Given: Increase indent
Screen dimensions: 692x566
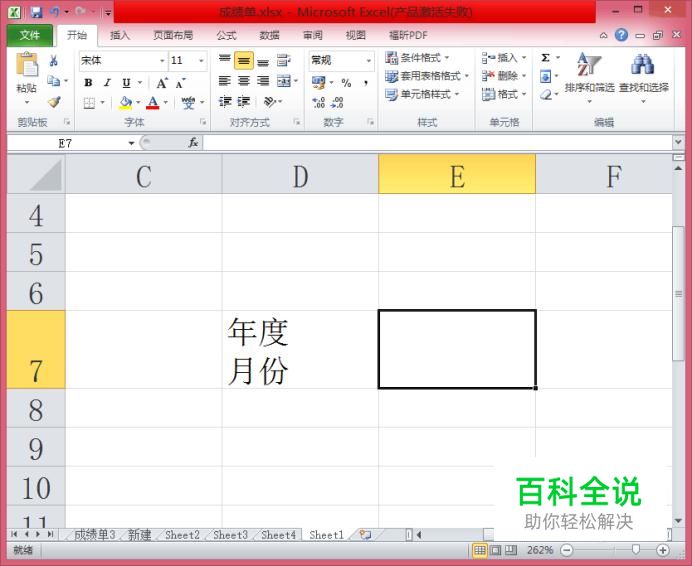Looking at the screenshot, I should [244, 102].
